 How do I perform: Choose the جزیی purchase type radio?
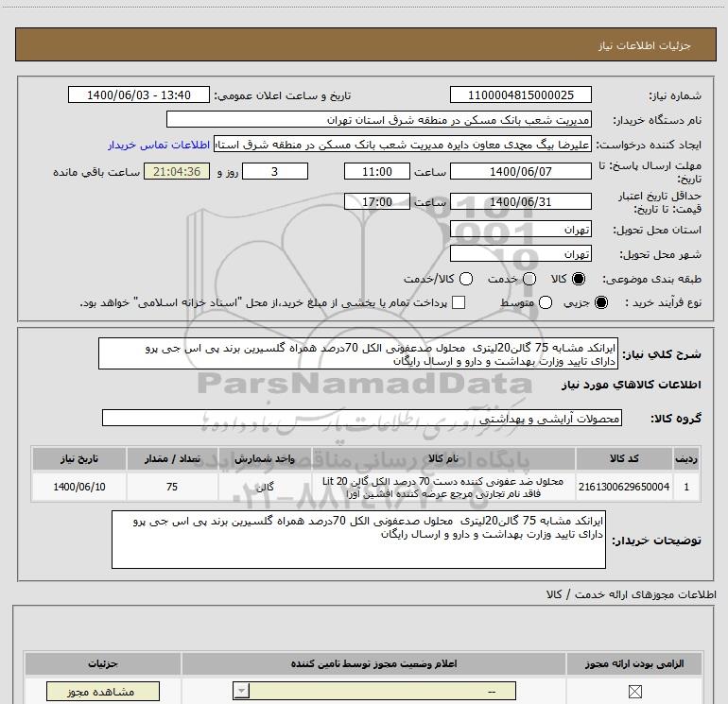click(x=601, y=302)
